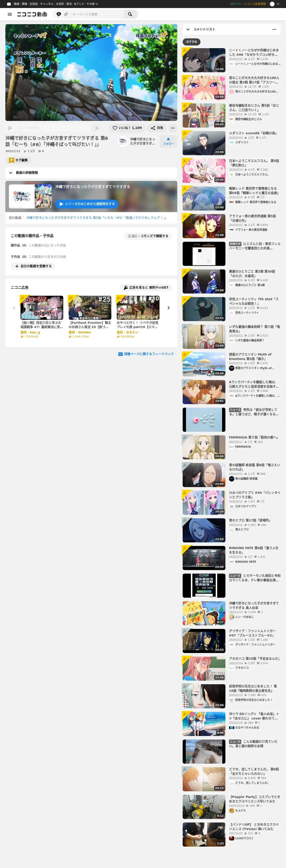This screenshot has width=286, height=868.
Task: Click 自分の動画を登録する plus button
Action: pyautogui.click(x=33, y=266)
